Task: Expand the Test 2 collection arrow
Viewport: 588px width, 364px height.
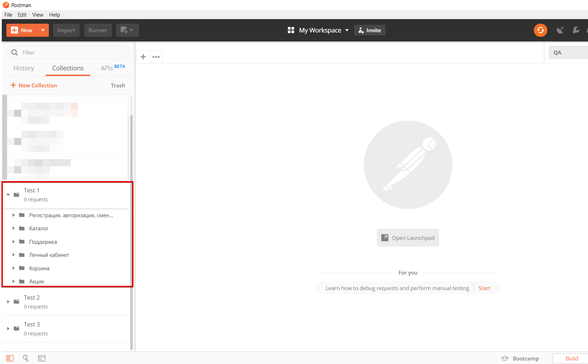Action: (x=8, y=302)
